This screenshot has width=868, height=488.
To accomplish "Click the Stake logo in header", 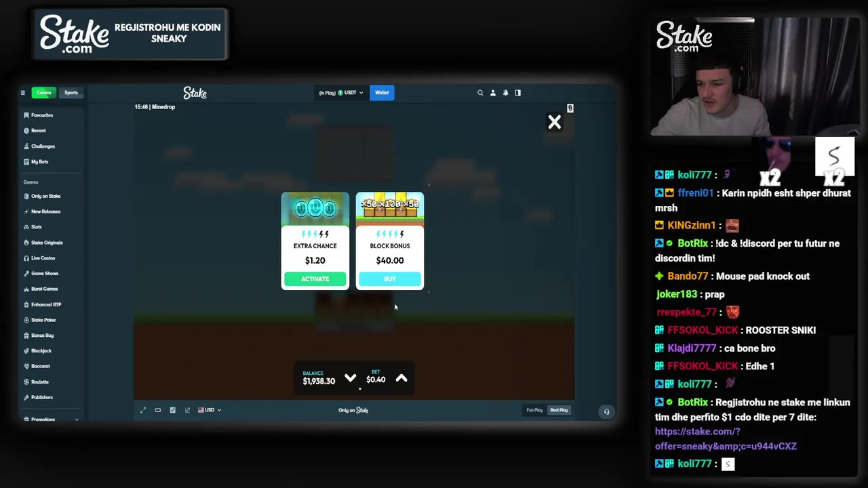I will (x=195, y=93).
